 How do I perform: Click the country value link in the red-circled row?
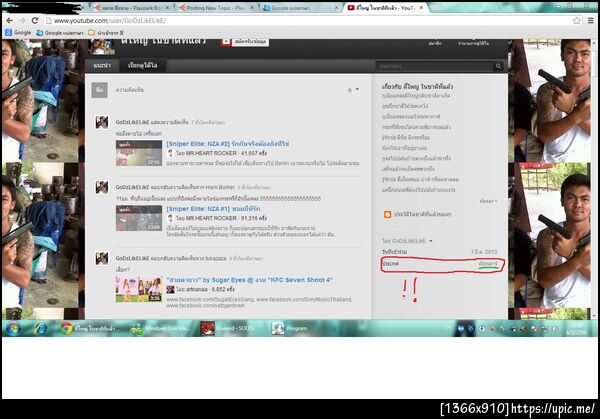pyautogui.click(x=488, y=264)
